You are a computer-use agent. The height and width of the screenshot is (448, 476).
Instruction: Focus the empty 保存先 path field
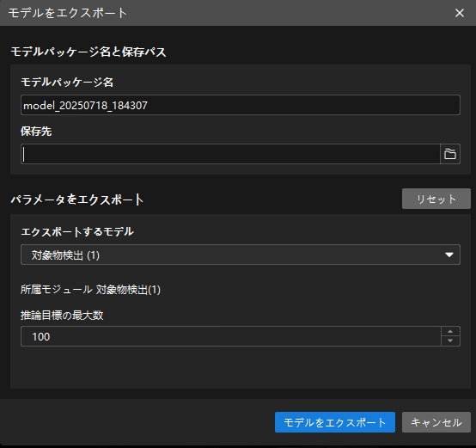(x=230, y=154)
